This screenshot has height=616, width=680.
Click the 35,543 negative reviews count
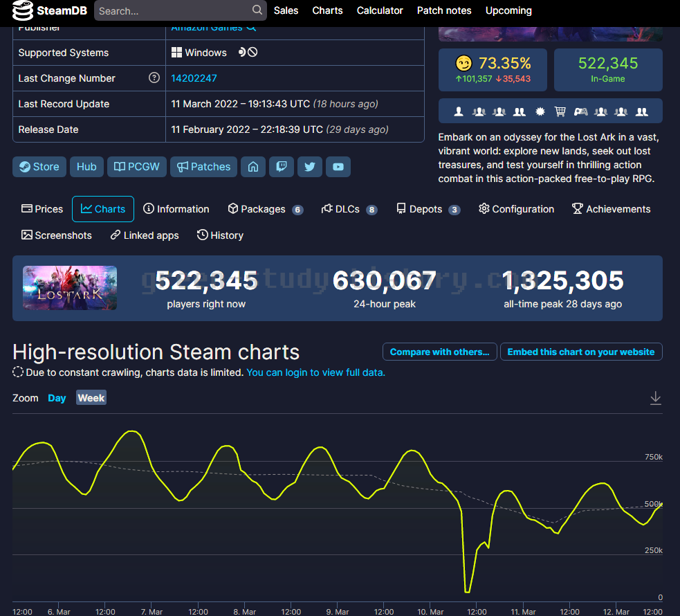coord(513,79)
